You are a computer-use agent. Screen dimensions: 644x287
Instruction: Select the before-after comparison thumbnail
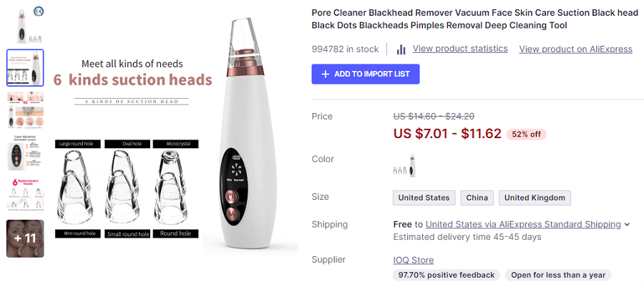point(25,110)
